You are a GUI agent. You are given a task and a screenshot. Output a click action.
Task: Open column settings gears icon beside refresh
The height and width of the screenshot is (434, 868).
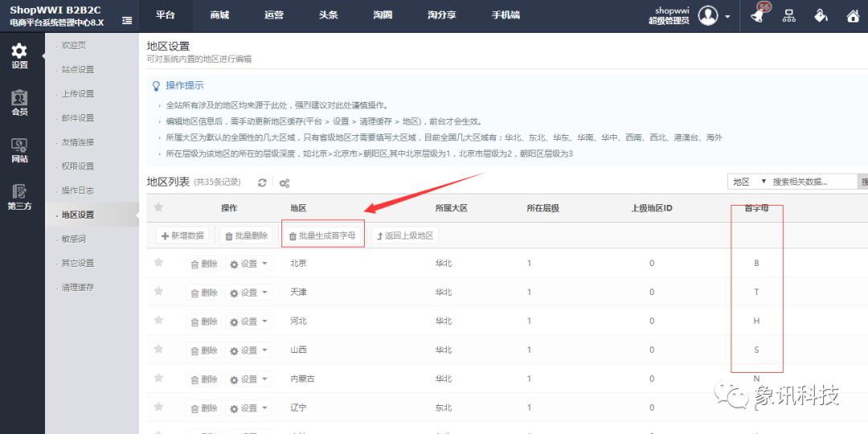284,183
